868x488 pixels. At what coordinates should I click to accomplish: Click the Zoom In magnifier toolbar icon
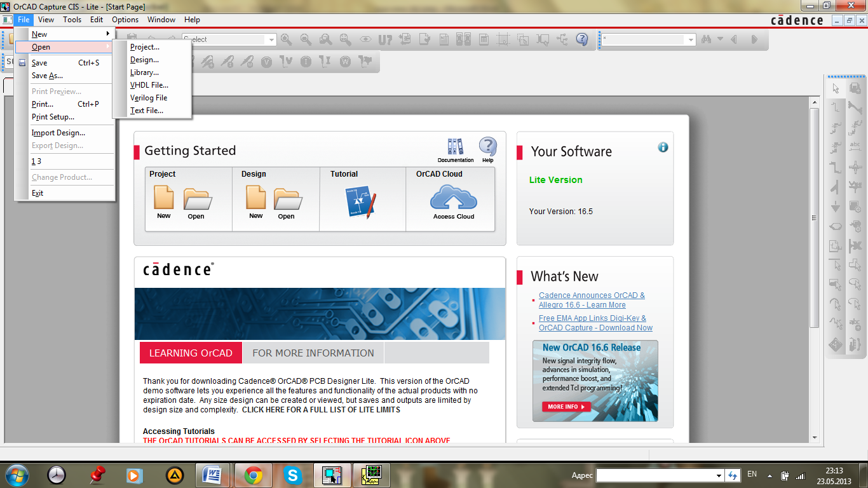click(287, 39)
